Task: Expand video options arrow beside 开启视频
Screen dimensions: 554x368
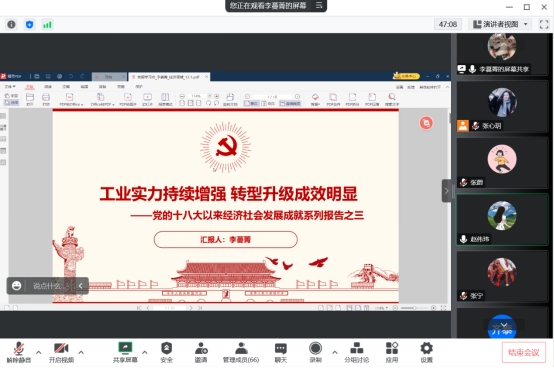Action: coord(81,352)
